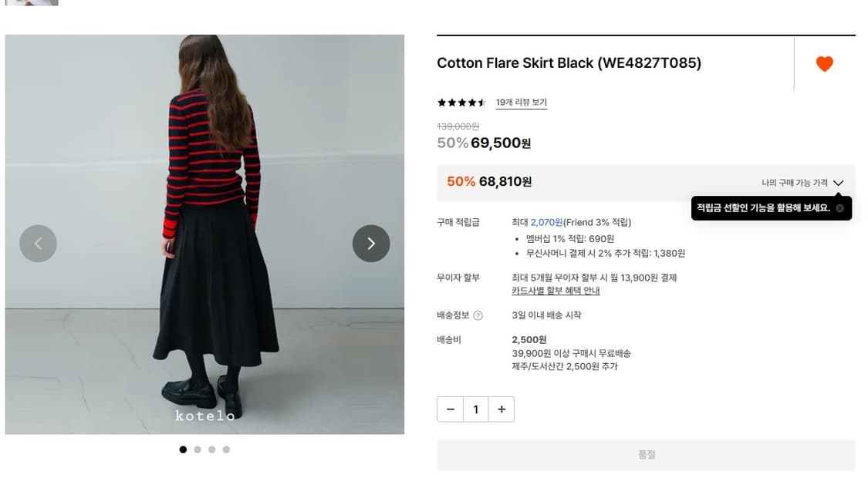
Task: Select the product title Cotton Flare Skirt Black
Action: click(x=569, y=63)
